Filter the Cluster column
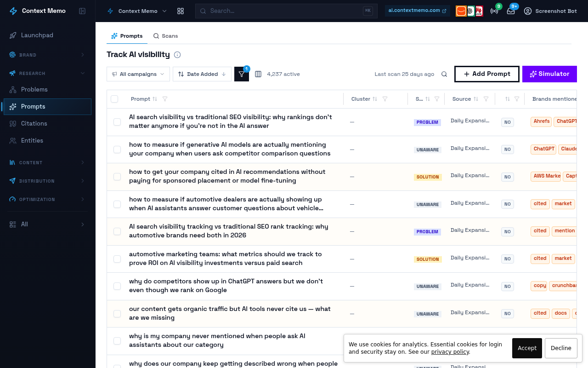Screen dimensions: 588x368 point(385,99)
